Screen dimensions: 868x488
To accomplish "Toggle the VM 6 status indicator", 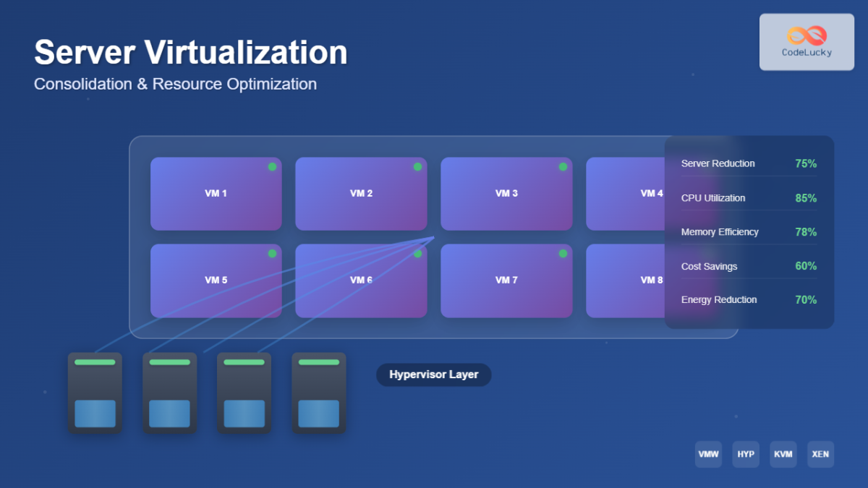I will (x=417, y=253).
